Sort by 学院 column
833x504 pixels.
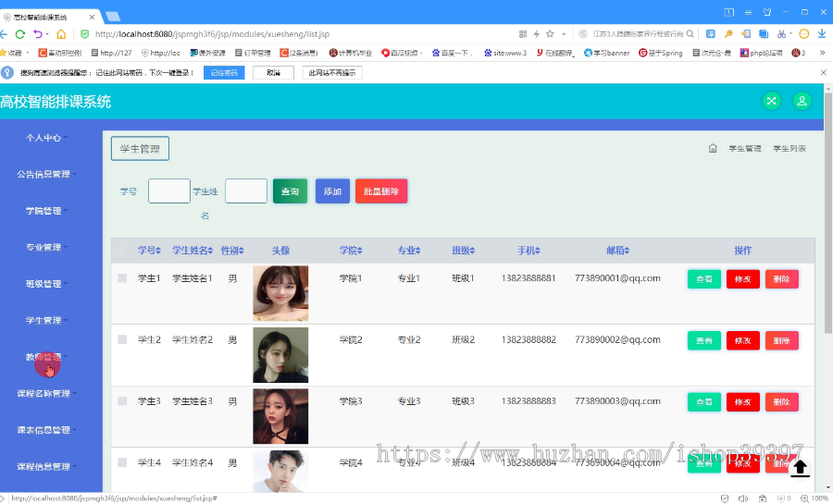tap(351, 251)
